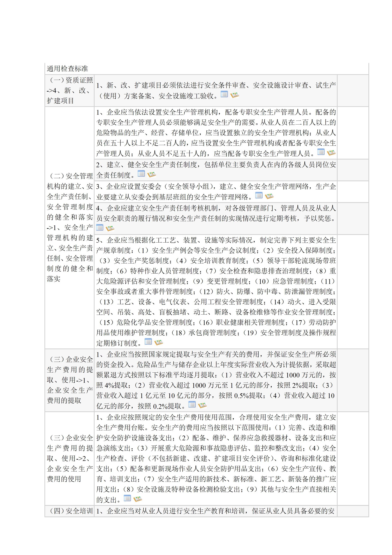Click the 通用检查标准 header row

(67, 69)
